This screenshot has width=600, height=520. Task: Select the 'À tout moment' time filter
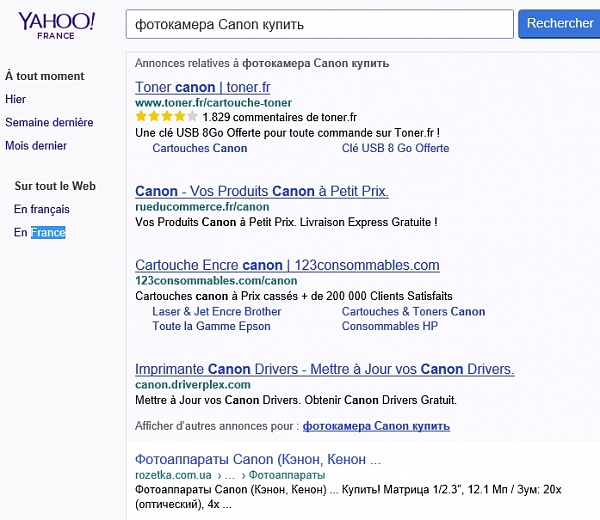coord(44,76)
